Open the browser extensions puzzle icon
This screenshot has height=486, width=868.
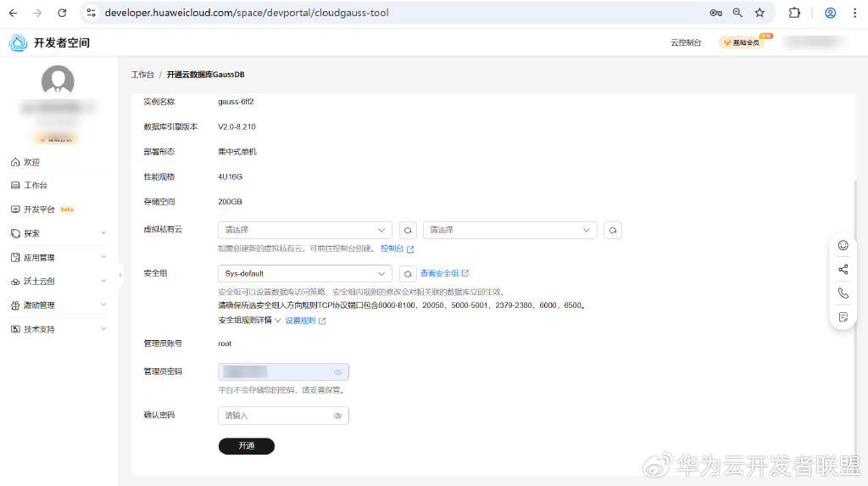pos(794,13)
